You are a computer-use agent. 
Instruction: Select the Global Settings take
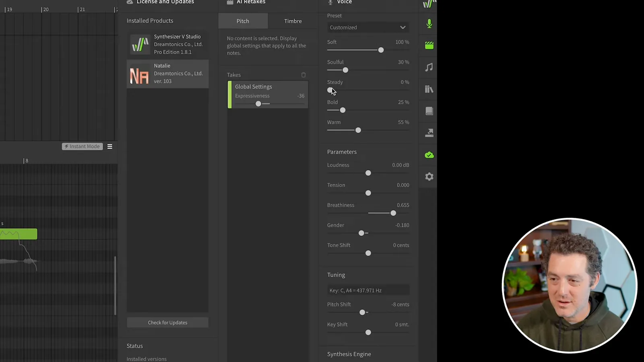[x=268, y=95]
